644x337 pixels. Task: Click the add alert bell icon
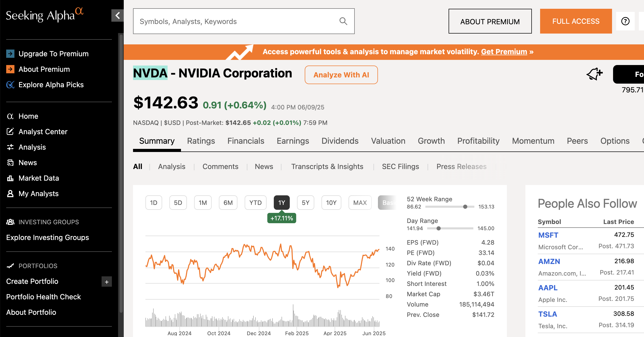(x=594, y=74)
